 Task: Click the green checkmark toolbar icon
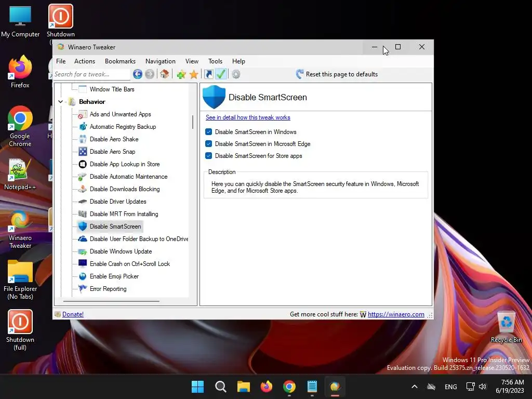(221, 74)
